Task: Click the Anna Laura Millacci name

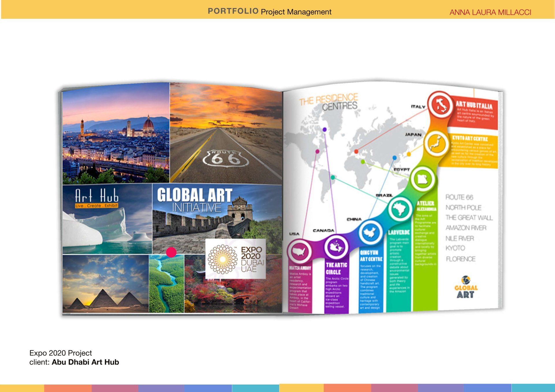Action: pyautogui.click(x=490, y=12)
